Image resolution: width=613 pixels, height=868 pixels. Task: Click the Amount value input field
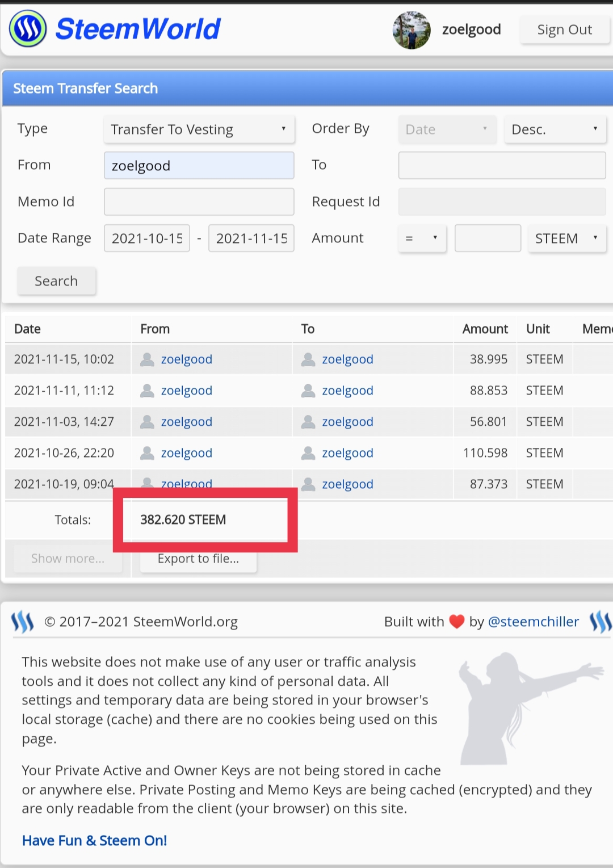click(x=488, y=238)
